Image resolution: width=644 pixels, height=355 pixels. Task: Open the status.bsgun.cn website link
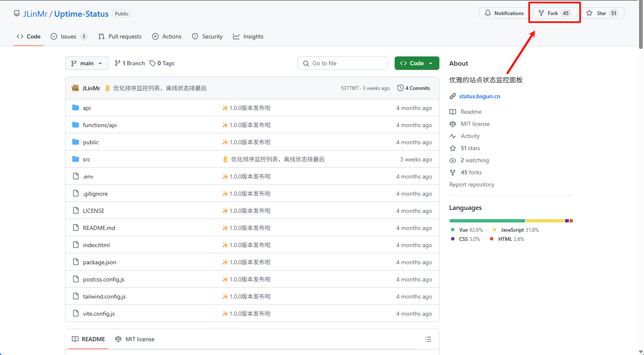tap(479, 96)
